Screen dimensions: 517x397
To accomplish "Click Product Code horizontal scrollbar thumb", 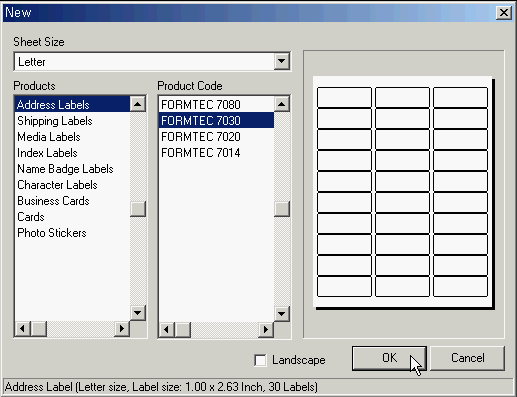I will [183, 330].
